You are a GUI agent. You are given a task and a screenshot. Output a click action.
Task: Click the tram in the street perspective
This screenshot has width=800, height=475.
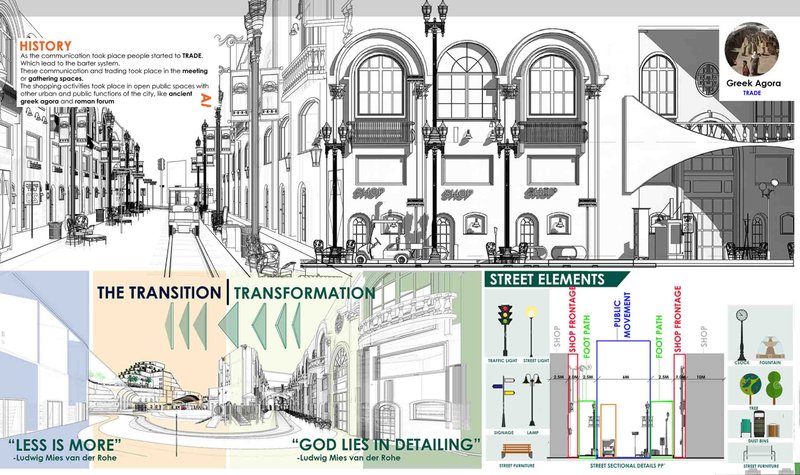[x=184, y=209]
